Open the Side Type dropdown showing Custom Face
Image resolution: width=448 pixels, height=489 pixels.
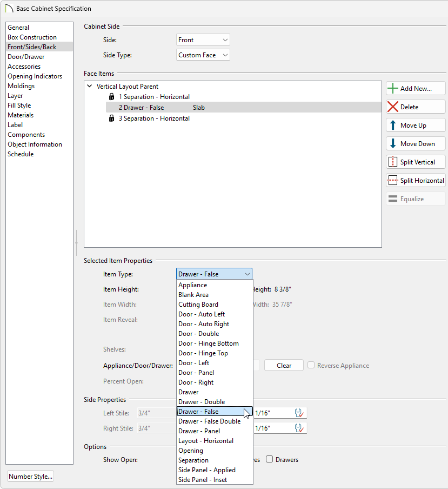coord(203,55)
